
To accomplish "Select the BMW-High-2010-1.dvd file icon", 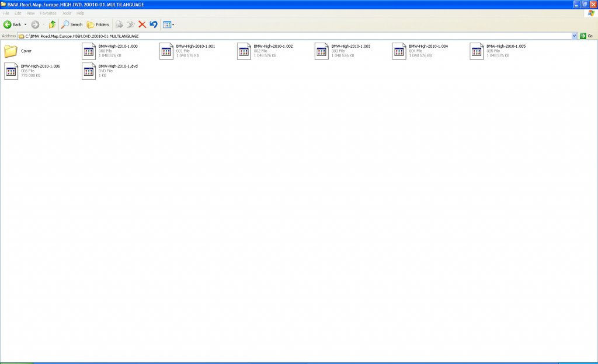I will pos(89,71).
